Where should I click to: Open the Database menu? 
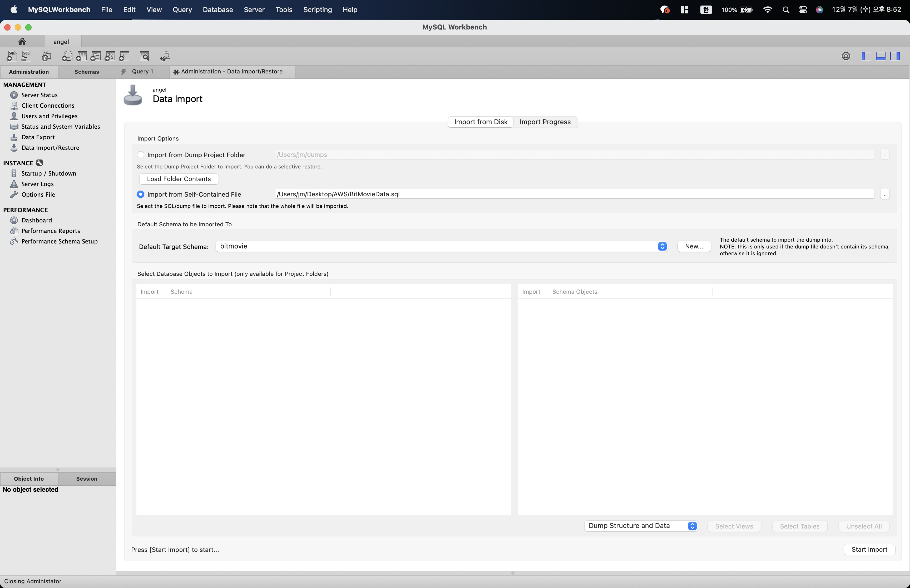click(218, 9)
